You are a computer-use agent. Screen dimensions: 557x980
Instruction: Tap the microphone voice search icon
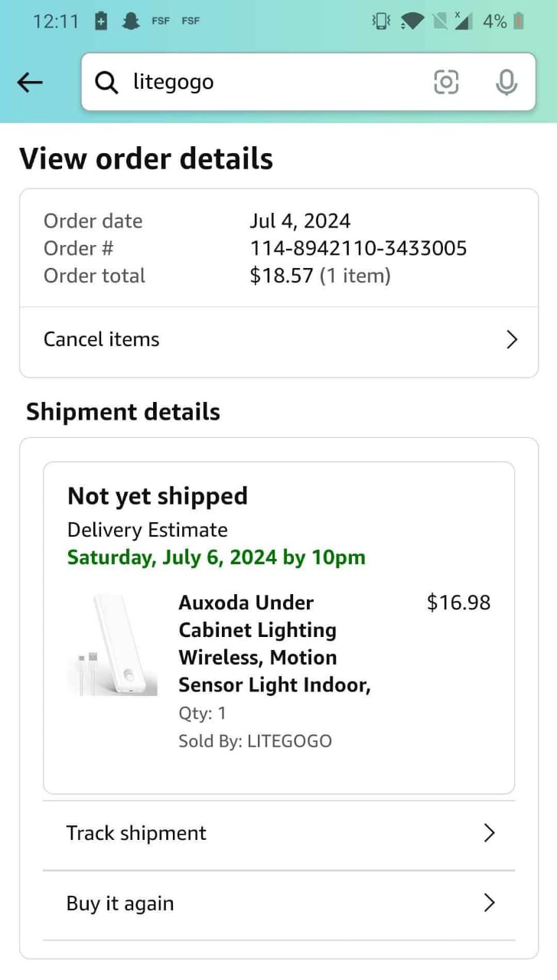pos(507,82)
